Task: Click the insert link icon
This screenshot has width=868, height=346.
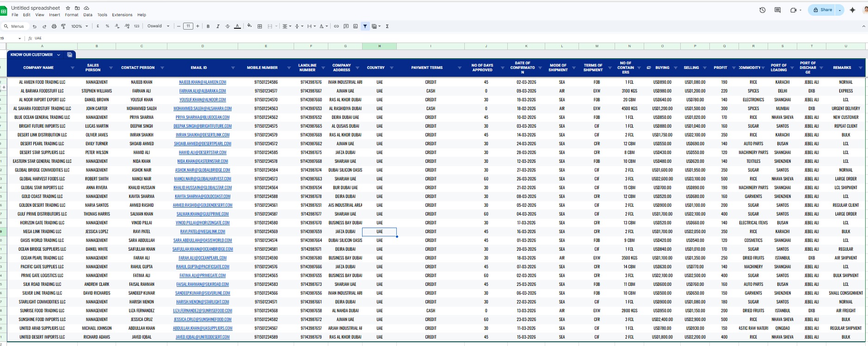Action: click(x=336, y=26)
